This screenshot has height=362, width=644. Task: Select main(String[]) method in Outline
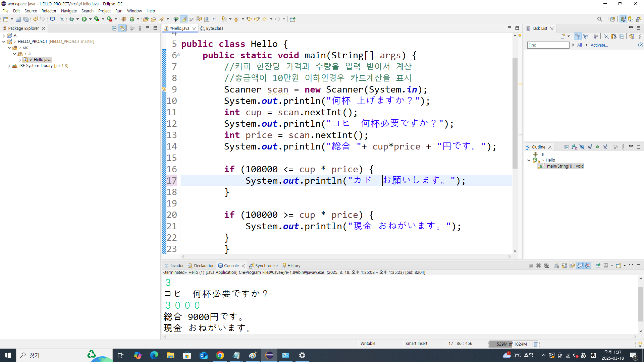tap(561, 166)
